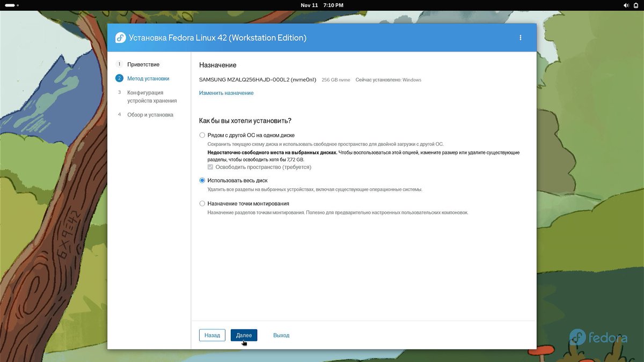
Task: Select Рядом с другой ОС на одном диске
Action: coord(202,135)
